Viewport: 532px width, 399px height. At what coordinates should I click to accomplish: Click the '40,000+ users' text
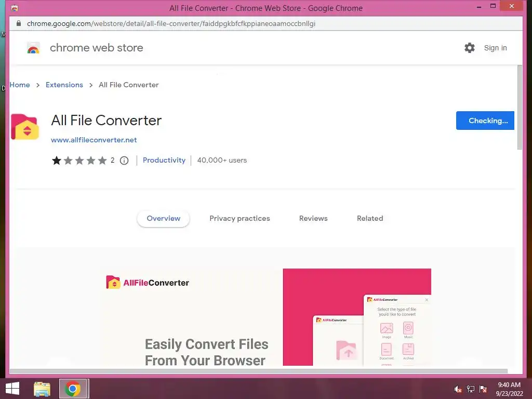click(x=222, y=160)
